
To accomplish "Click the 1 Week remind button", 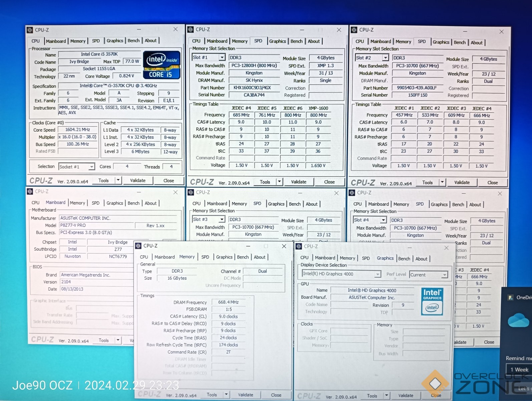I will tap(519, 370).
